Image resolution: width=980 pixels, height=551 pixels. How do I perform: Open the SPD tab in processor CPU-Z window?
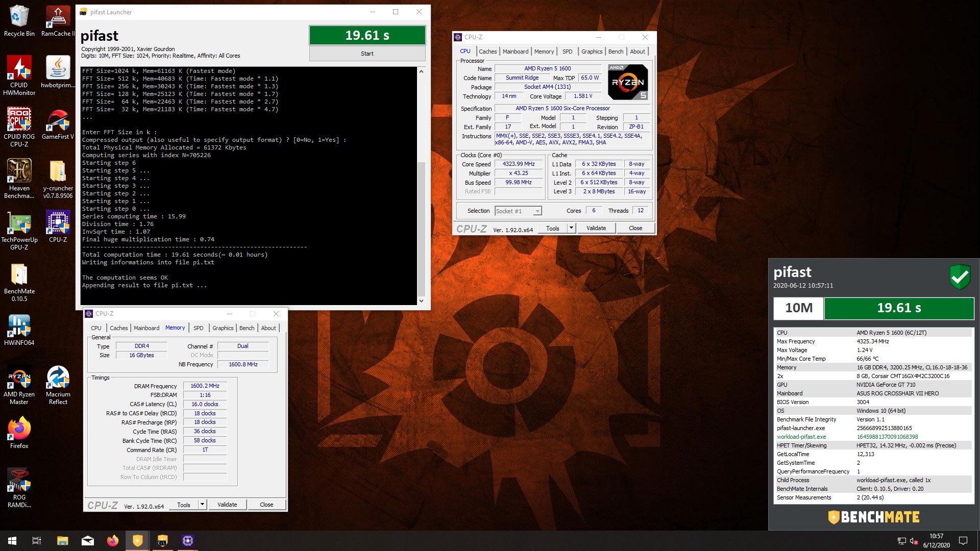(x=567, y=52)
